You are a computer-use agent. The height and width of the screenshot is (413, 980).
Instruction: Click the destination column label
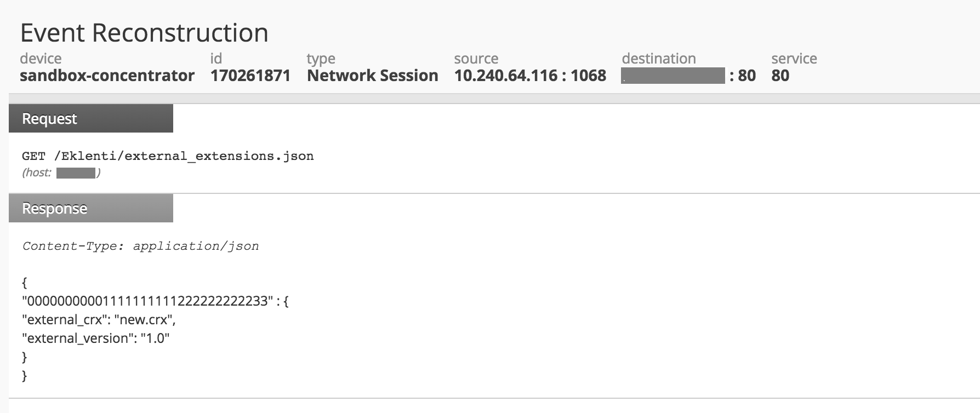658,59
